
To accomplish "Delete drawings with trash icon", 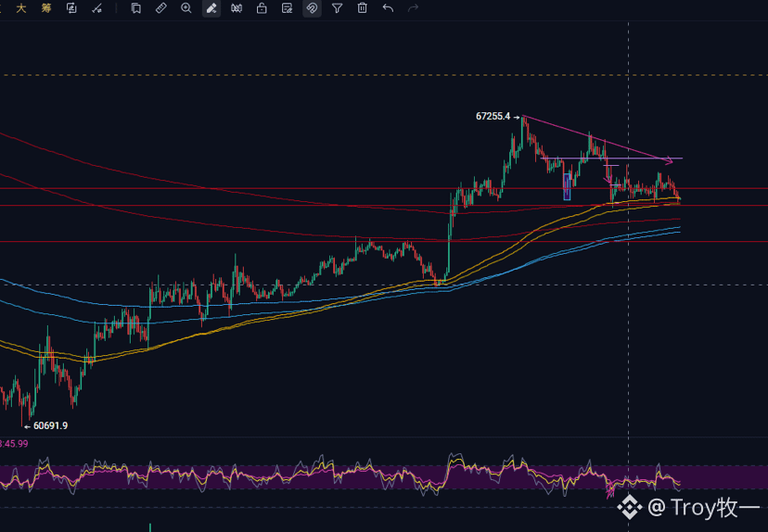I will pos(363,7).
